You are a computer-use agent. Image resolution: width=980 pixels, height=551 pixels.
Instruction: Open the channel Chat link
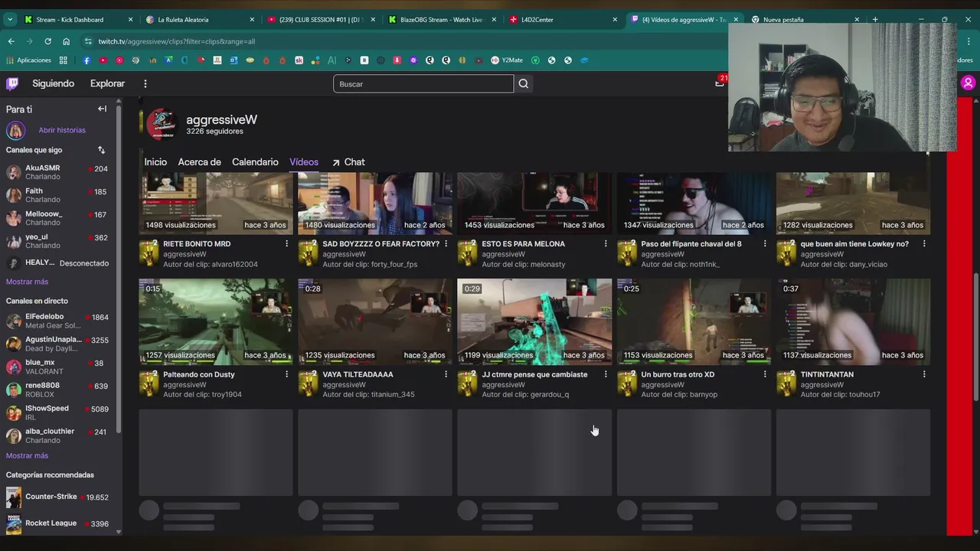tap(348, 162)
